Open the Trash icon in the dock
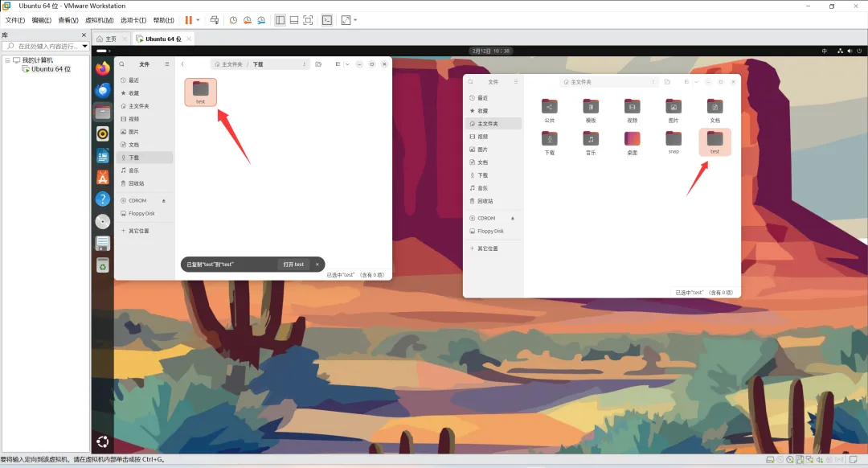The image size is (868, 468). (x=102, y=266)
